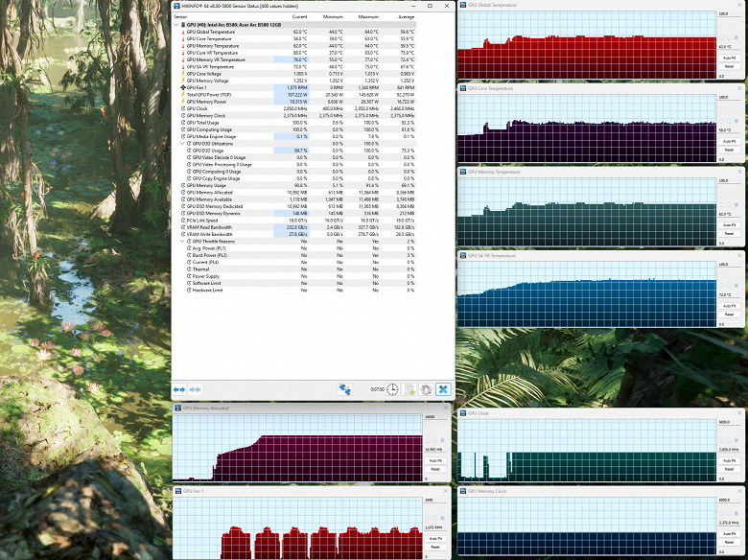This screenshot has height=560, width=748.
Task: Click Auto Fit in GPU Global Temperature graph
Action: [x=729, y=58]
